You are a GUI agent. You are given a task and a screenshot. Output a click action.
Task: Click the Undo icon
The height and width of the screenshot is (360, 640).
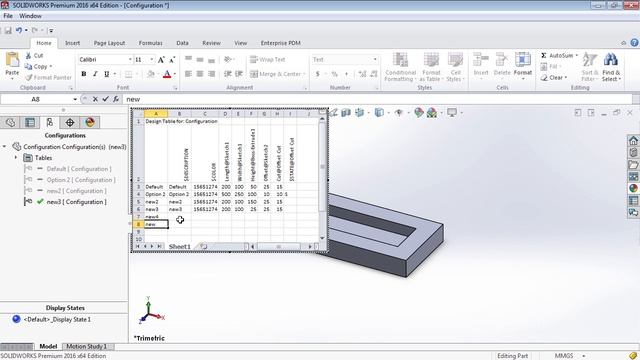(19, 30)
